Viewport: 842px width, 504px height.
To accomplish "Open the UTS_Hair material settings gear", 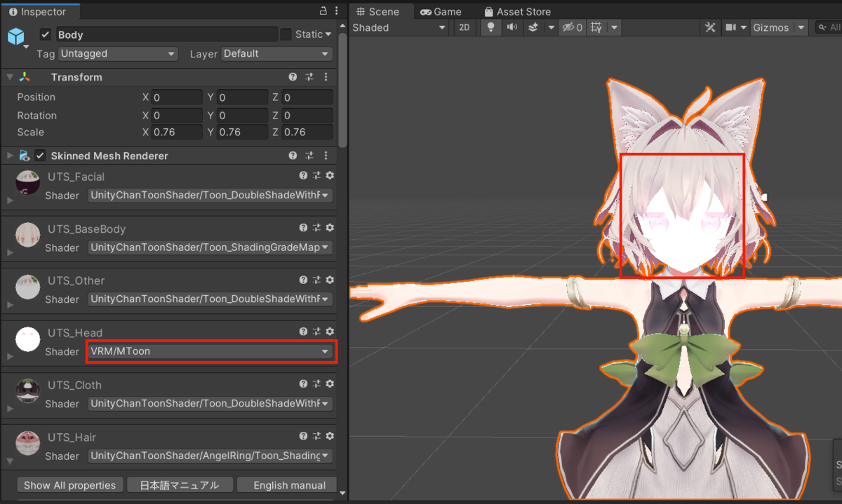I will click(x=330, y=437).
